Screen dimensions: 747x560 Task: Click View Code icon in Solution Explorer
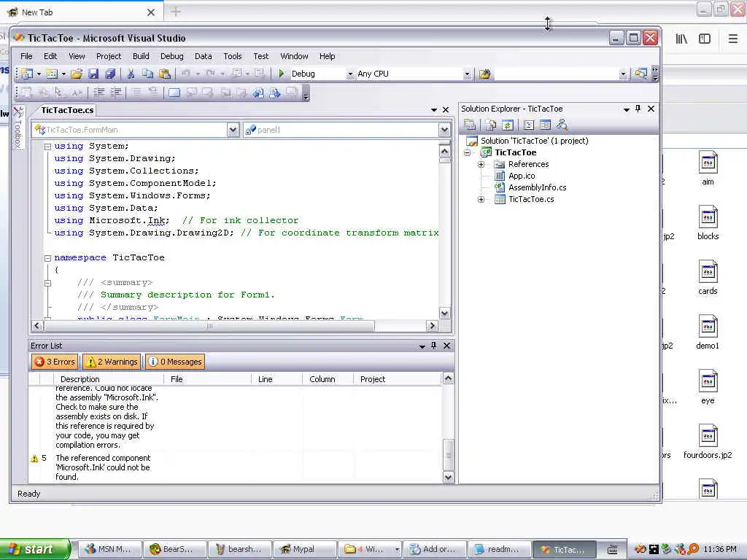point(528,125)
